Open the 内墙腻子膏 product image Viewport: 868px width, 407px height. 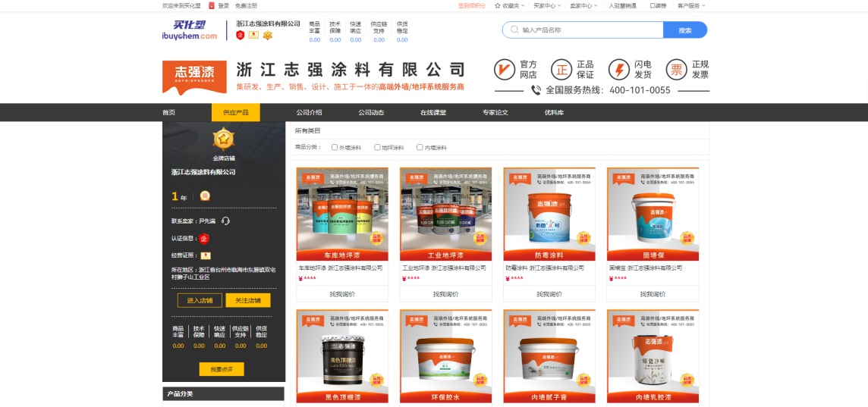[549, 356]
